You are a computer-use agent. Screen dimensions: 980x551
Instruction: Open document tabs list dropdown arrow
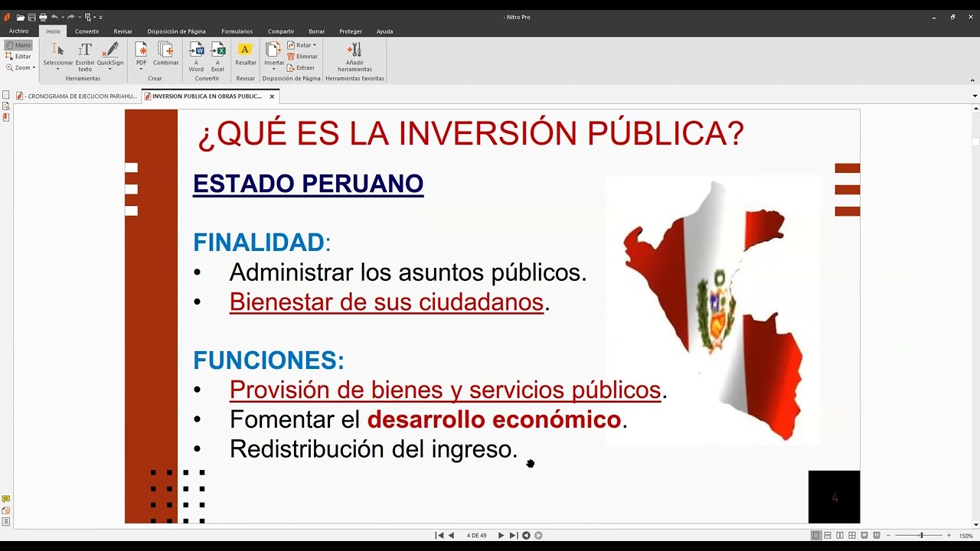[975, 96]
